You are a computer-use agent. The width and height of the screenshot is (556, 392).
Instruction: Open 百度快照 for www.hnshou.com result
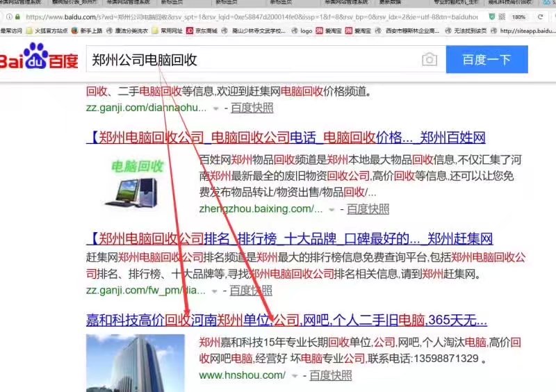pyautogui.click(x=330, y=375)
